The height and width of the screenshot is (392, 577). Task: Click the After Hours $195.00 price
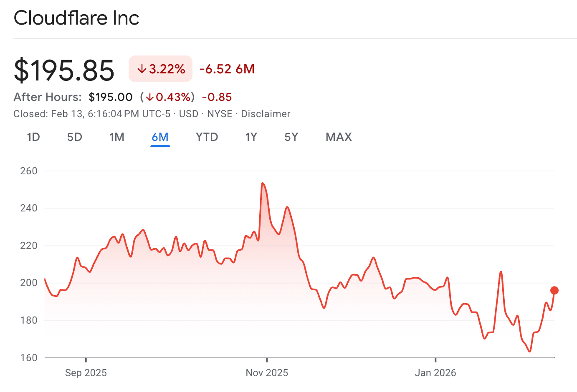111,97
